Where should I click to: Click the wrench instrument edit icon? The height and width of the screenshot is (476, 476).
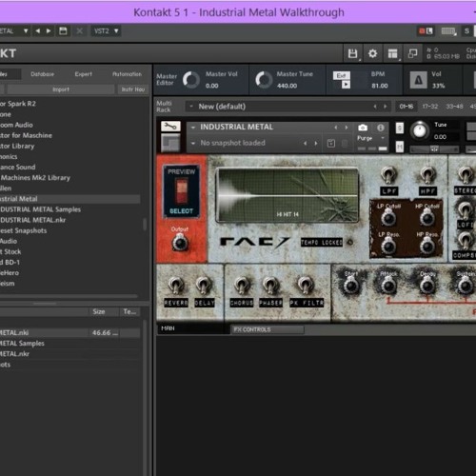click(170, 127)
